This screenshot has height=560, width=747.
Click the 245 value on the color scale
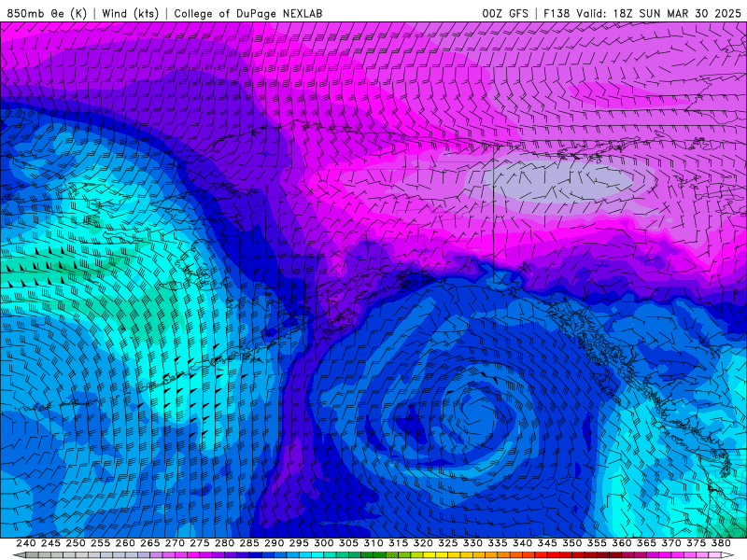(x=50, y=543)
